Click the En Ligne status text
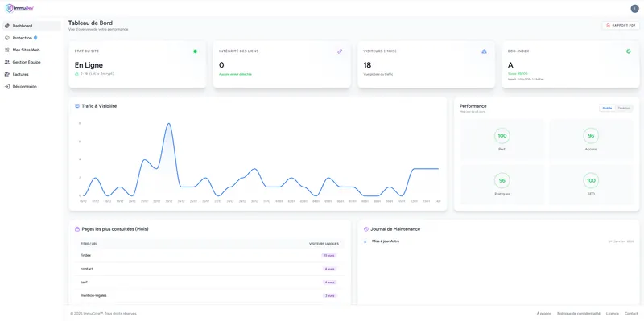644x321 pixels. coord(89,65)
